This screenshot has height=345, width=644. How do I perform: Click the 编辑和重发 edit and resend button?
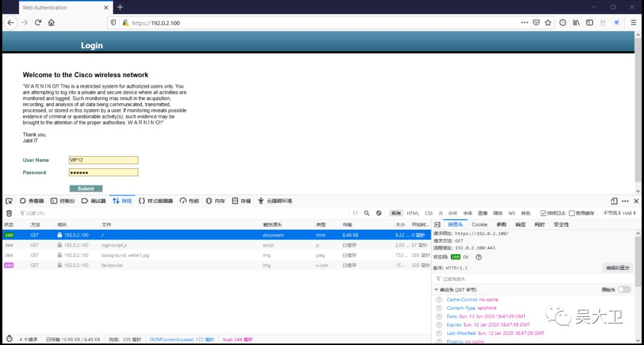tap(617, 267)
